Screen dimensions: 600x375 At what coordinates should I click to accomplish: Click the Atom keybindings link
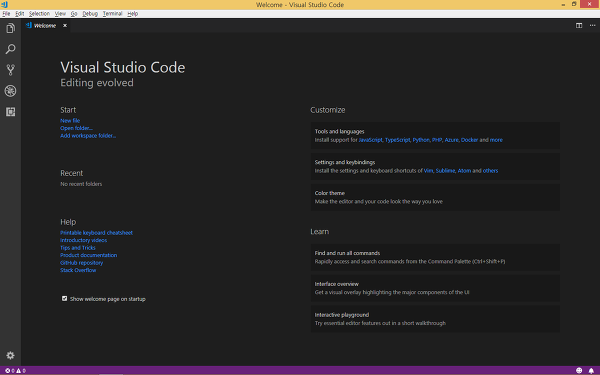464,171
